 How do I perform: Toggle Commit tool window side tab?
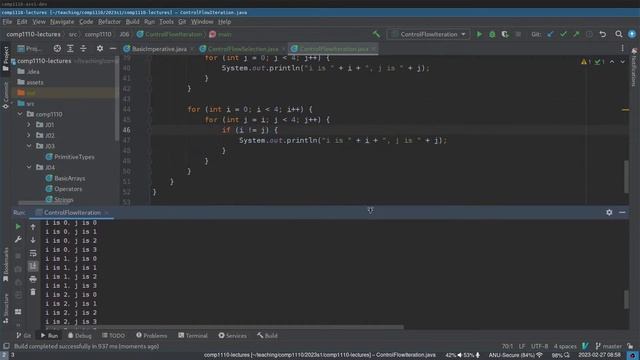(5, 95)
